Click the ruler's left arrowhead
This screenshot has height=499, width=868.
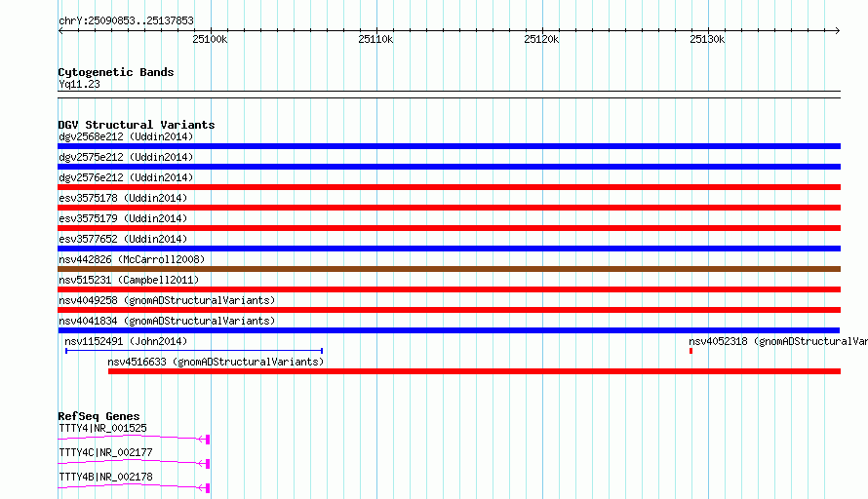[60, 31]
